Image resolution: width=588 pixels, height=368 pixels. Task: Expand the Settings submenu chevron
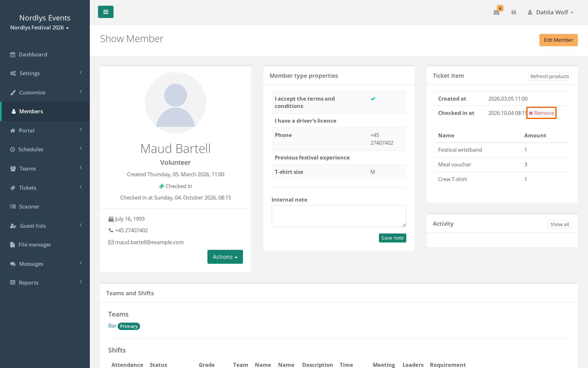81,72
